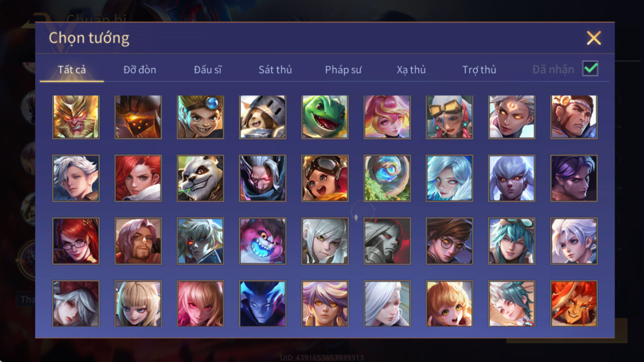
Task: Open the Đấu sĩ tab
Action: point(208,70)
